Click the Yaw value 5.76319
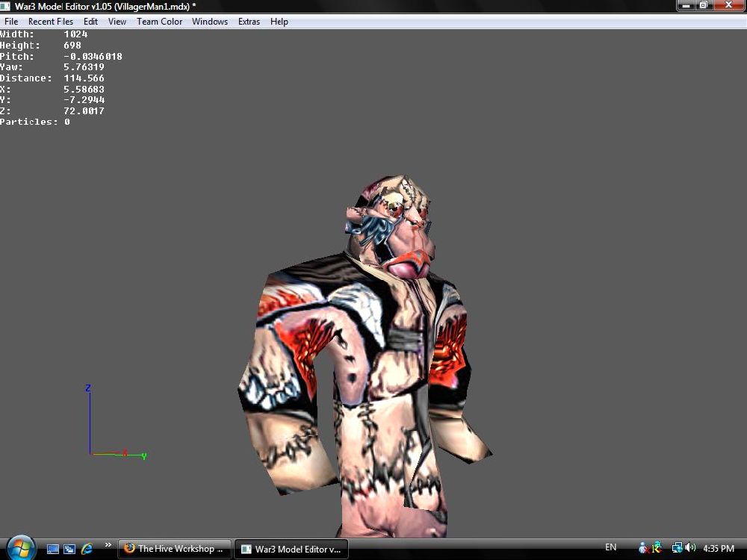747x560 pixels. point(84,67)
